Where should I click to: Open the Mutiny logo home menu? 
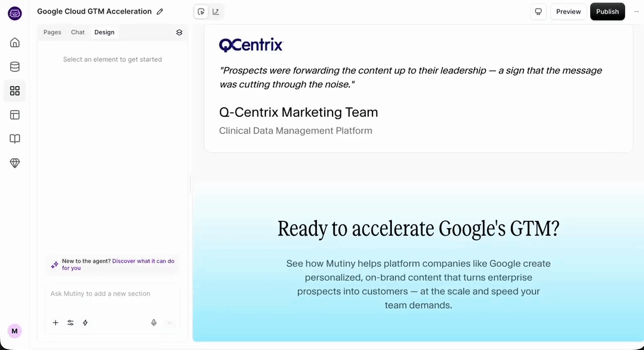point(15,13)
